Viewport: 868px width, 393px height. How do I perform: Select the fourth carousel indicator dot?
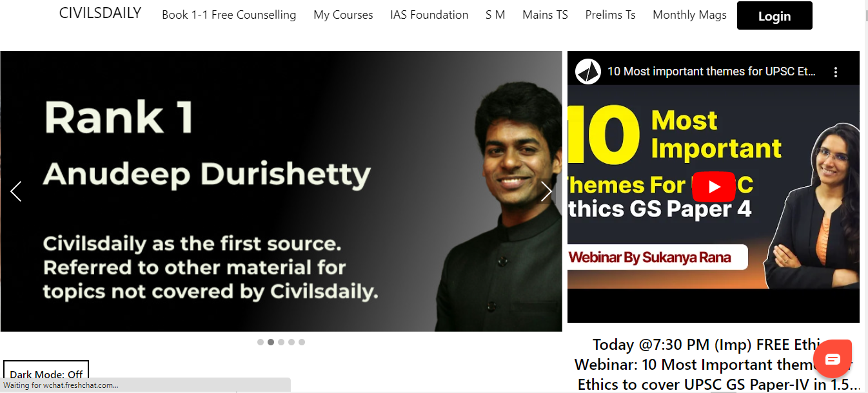tap(291, 342)
